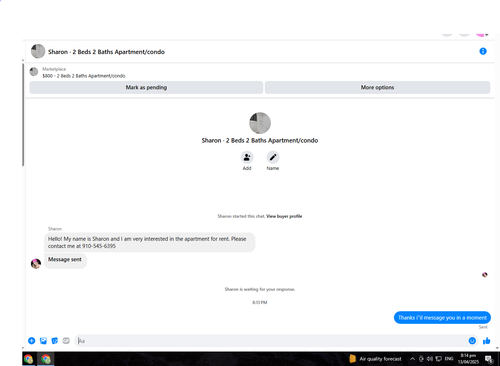Open More options for the listing

[x=377, y=87]
